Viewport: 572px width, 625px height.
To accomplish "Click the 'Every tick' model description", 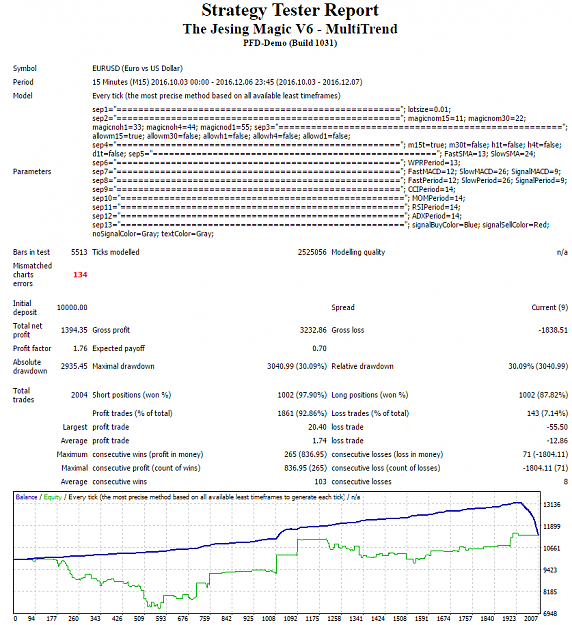I will [x=216, y=96].
